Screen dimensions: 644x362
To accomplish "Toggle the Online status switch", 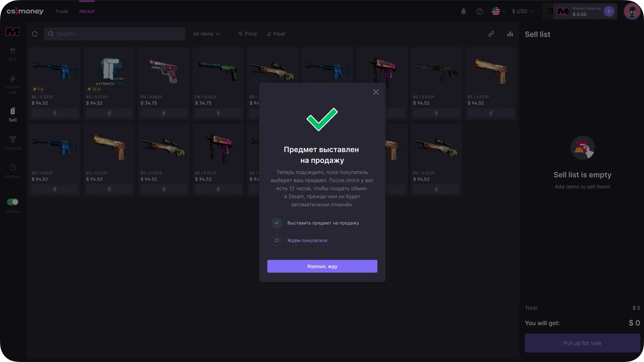I will coord(13,202).
